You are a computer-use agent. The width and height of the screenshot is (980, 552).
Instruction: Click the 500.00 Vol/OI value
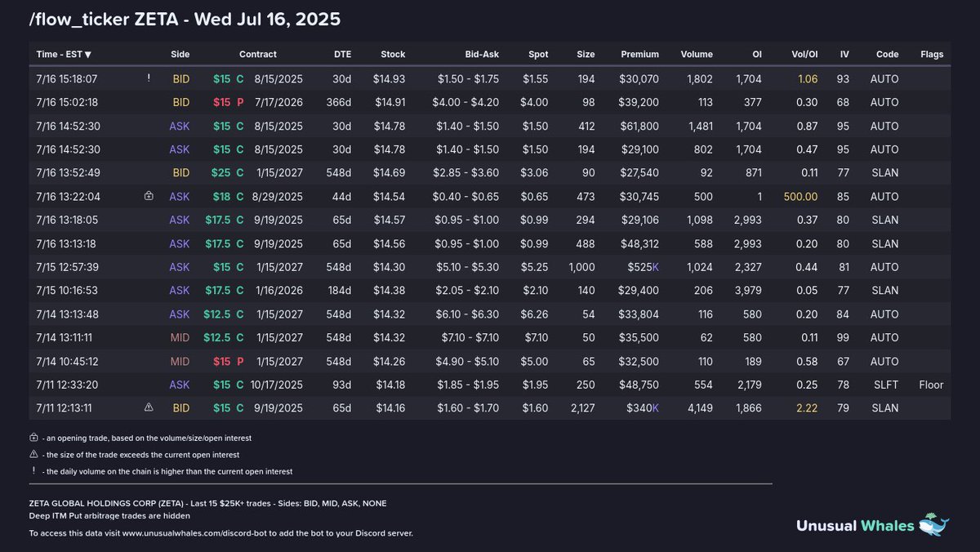[x=800, y=197]
